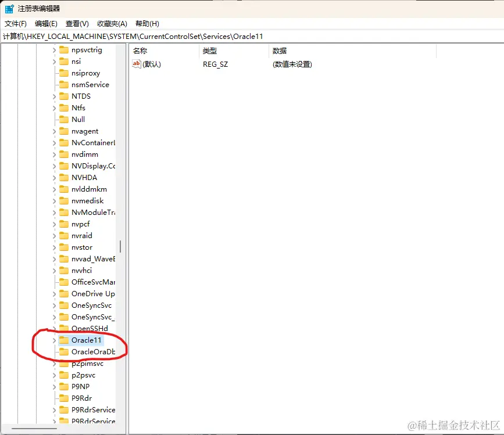
Task: Click the NVDisplay.Co folder icon
Action: (x=64, y=166)
